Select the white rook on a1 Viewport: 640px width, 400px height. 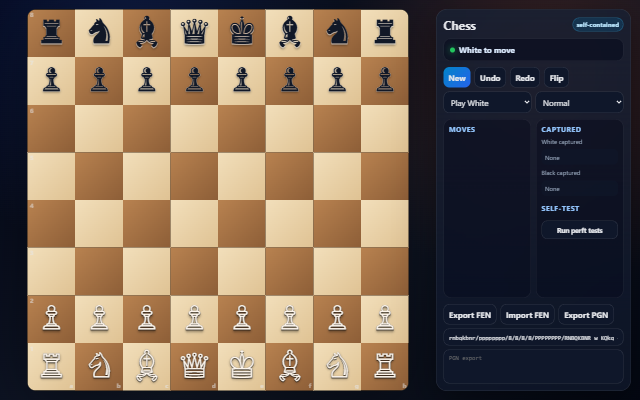tap(51, 367)
